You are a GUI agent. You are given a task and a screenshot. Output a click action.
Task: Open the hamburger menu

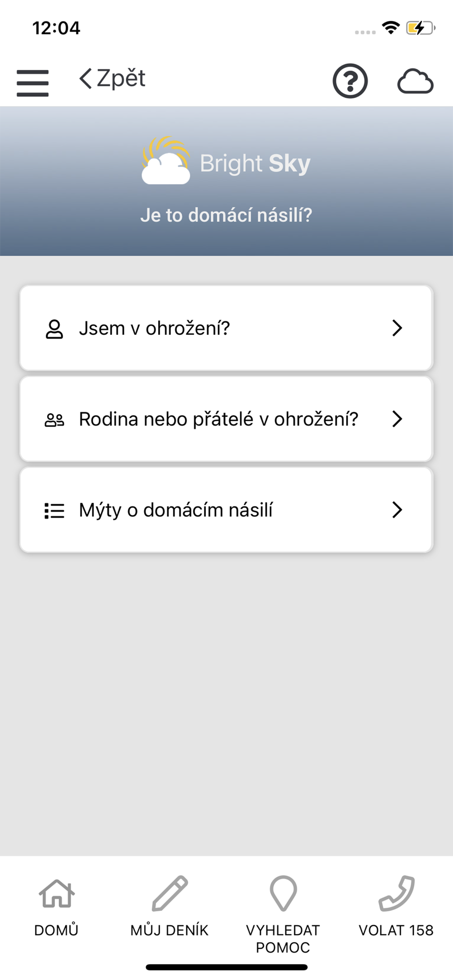(32, 82)
